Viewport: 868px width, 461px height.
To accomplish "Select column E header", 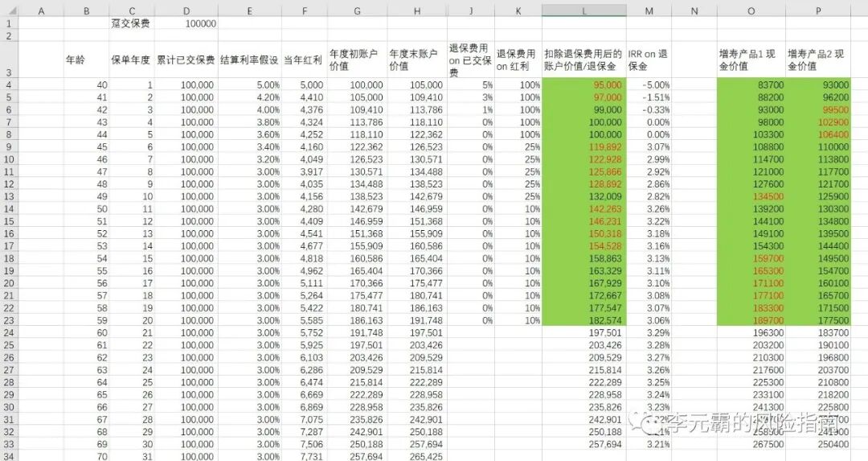I will pos(250,10).
